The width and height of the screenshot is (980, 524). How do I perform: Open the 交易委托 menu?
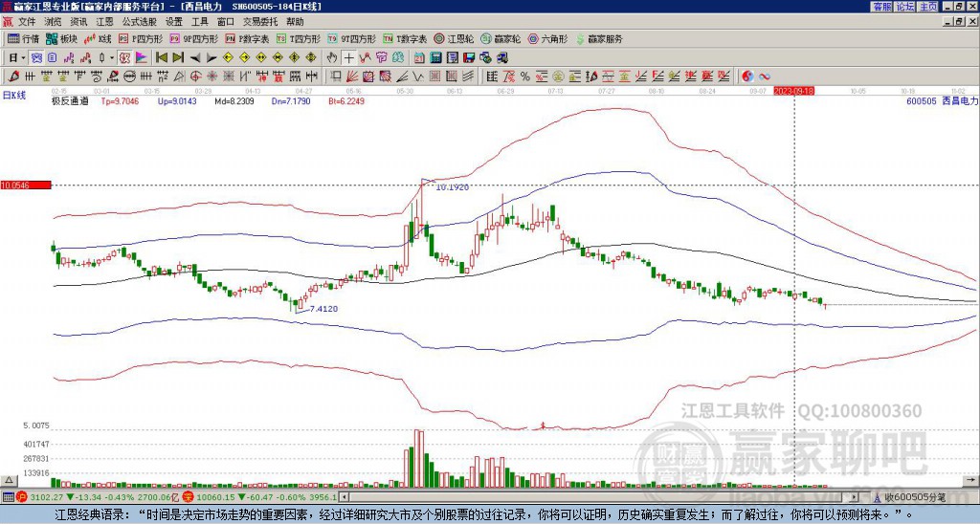coord(260,22)
